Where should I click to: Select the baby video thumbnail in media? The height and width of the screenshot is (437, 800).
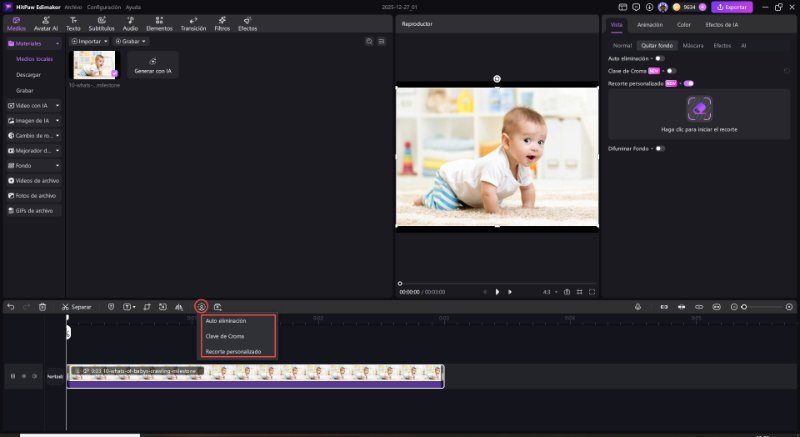click(x=94, y=65)
